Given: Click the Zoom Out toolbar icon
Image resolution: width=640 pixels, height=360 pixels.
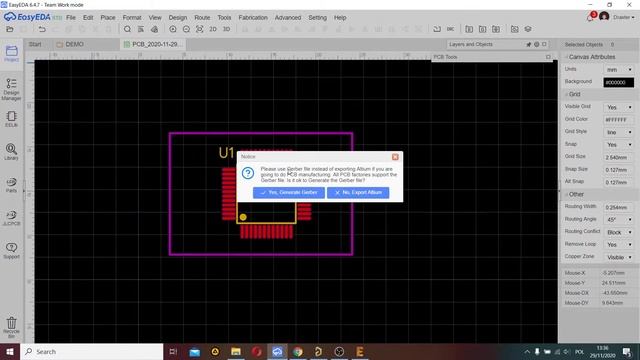Looking at the screenshot, I should (186, 29).
